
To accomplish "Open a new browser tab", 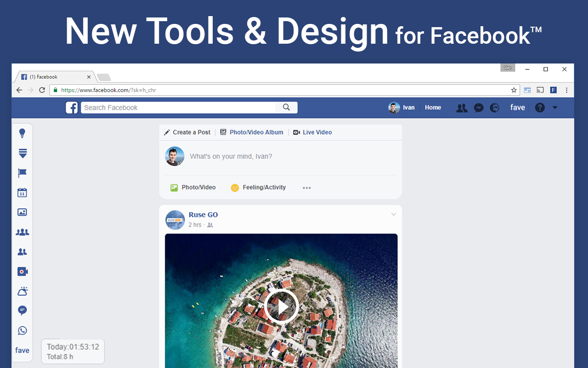I will (x=104, y=77).
